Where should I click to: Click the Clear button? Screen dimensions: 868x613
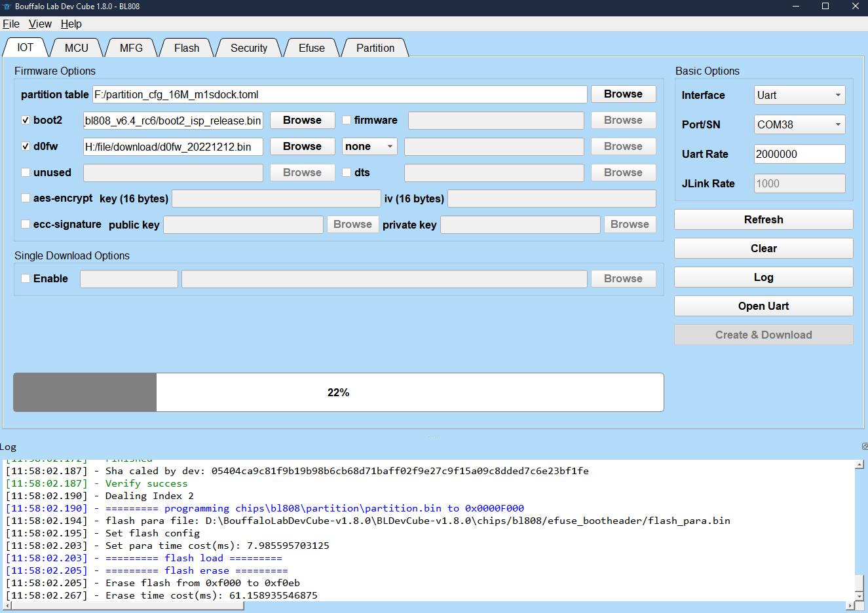pyautogui.click(x=764, y=248)
